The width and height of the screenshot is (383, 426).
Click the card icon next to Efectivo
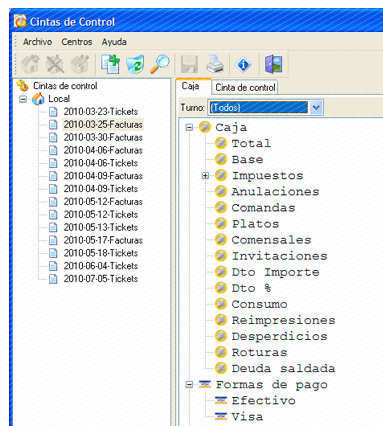click(x=221, y=400)
